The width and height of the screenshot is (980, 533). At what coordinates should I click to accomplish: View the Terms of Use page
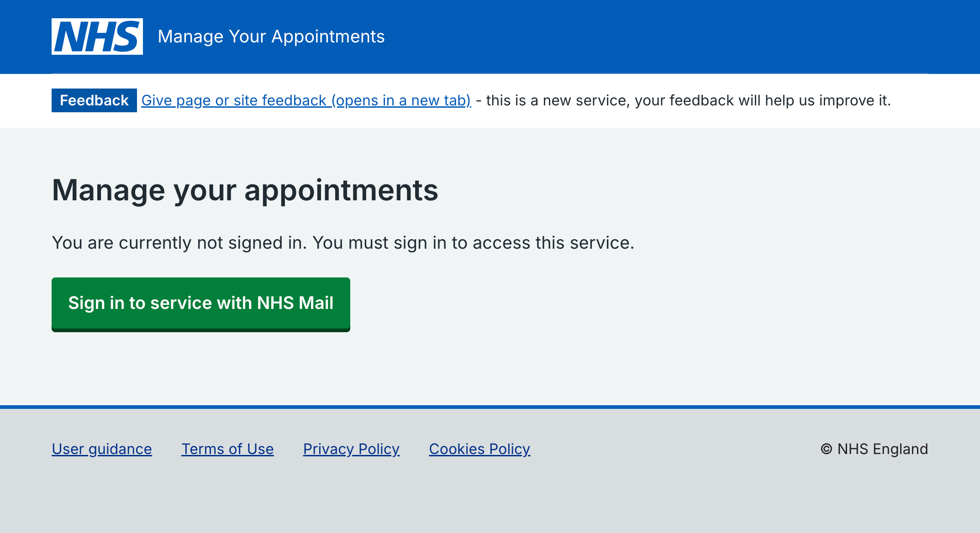[227, 449]
